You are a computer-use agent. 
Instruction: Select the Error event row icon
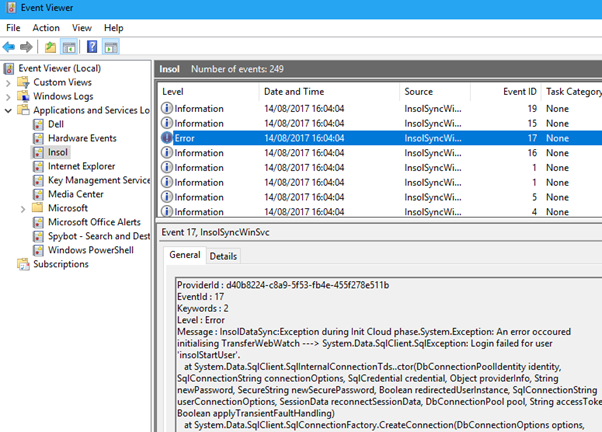(x=168, y=138)
